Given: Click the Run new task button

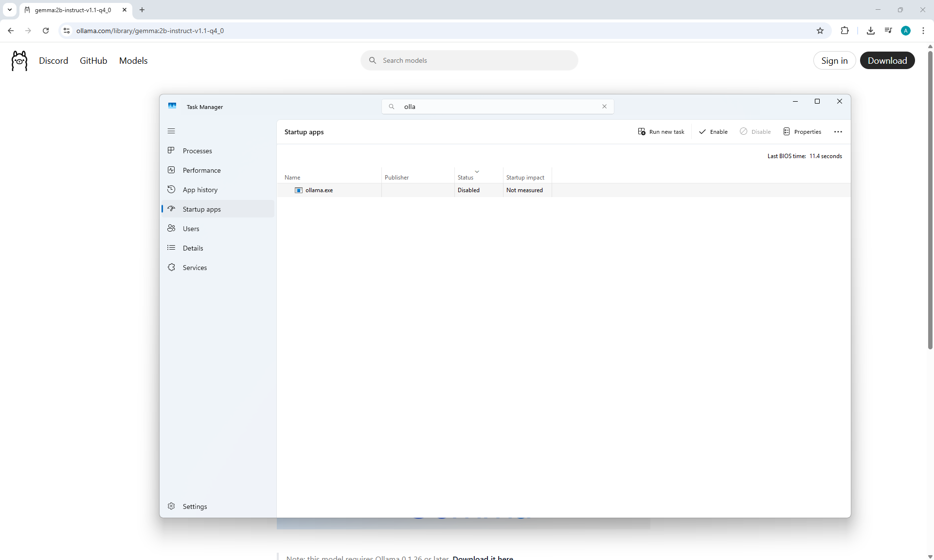Looking at the screenshot, I should (x=661, y=132).
